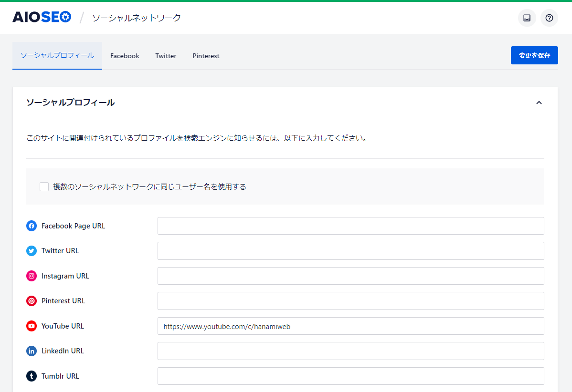Select the ソーシャルプロフィール tab

tap(57, 56)
